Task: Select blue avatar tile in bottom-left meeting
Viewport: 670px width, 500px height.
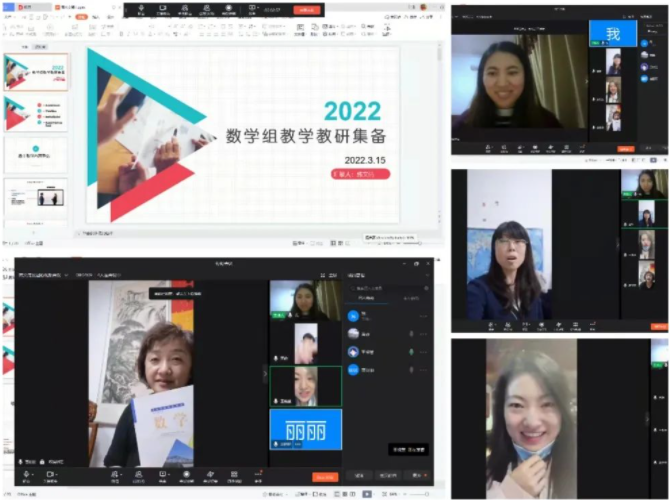Action: pyautogui.click(x=306, y=429)
